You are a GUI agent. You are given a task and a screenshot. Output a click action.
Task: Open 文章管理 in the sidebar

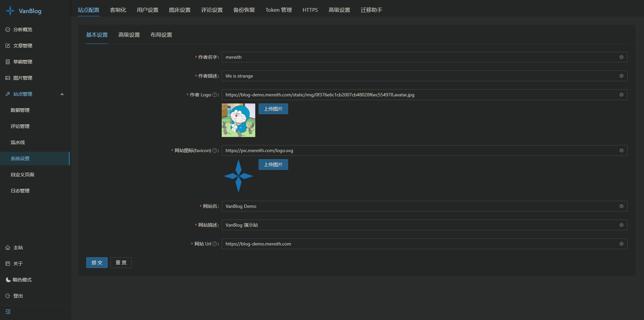tap(22, 46)
